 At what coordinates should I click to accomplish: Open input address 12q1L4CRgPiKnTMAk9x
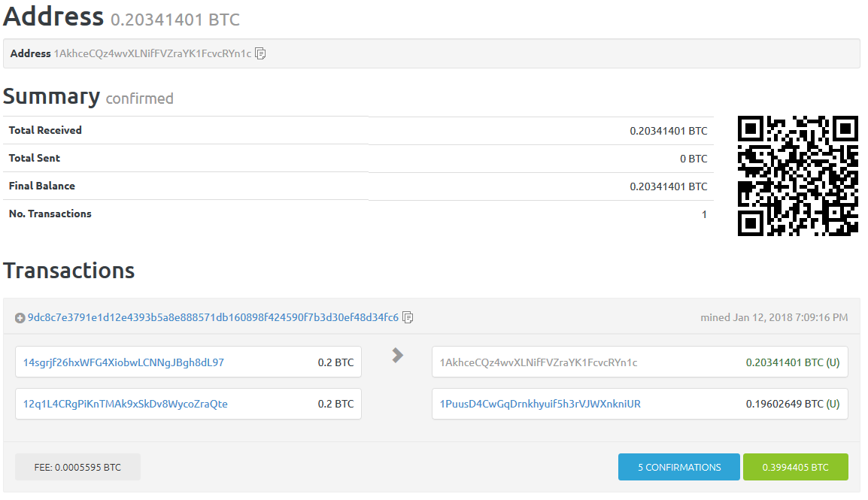[x=125, y=405]
